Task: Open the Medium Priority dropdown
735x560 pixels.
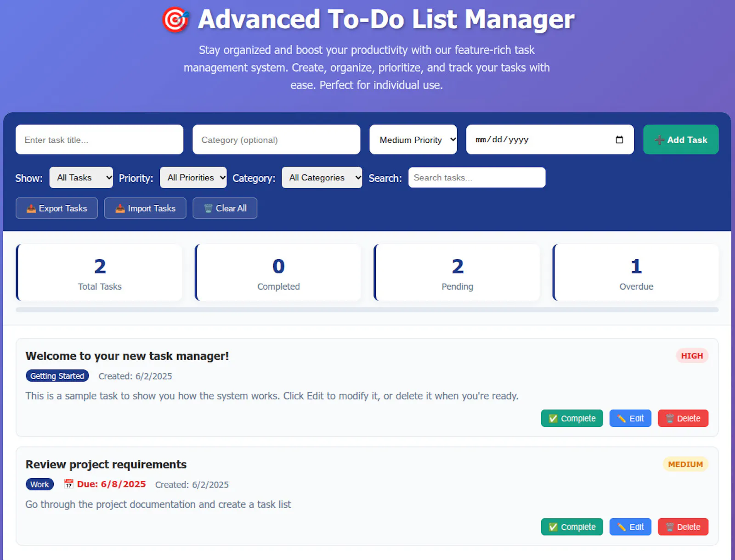Action: 413,140
